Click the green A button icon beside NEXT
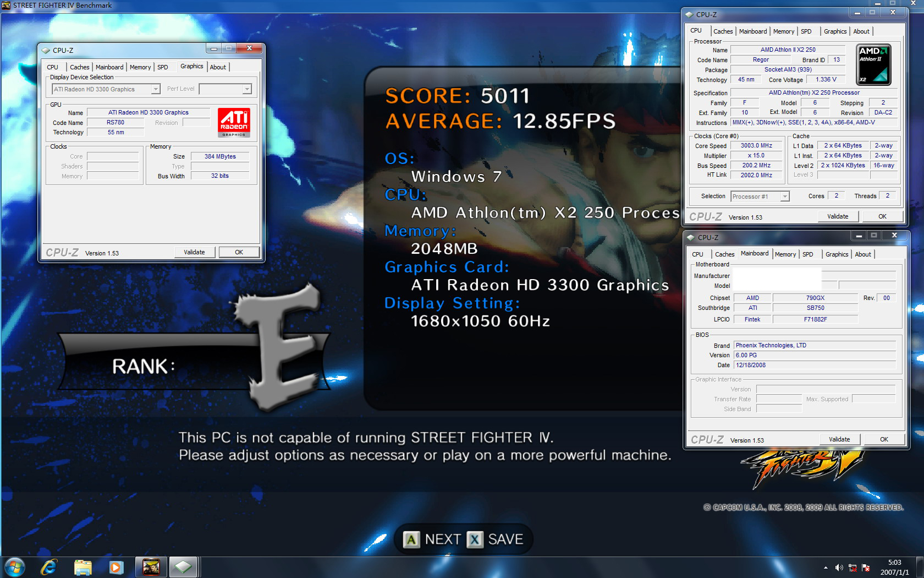Image resolution: width=924 pixels, height=578 pixels. tap(411, 539)
